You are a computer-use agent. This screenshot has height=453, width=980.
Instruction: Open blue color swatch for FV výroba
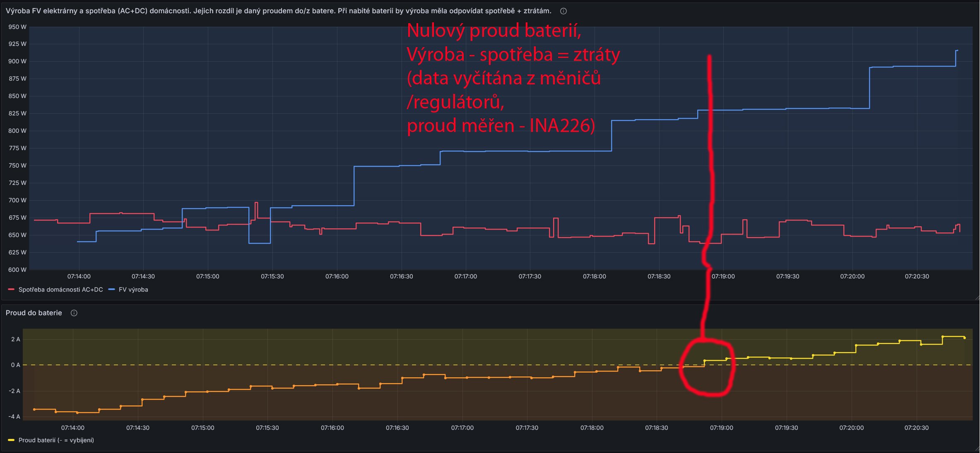tap(111, 290)
